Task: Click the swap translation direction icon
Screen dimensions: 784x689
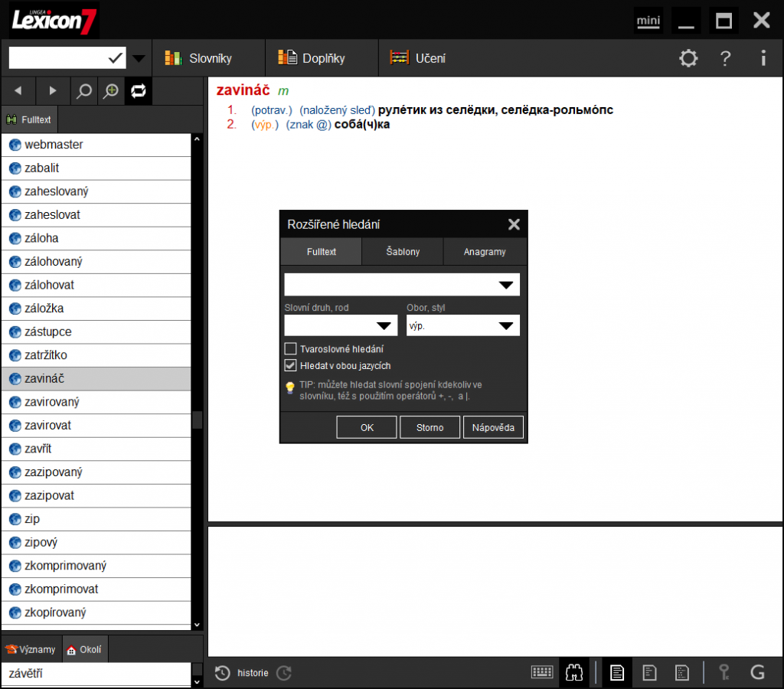Action: point(138,90)
